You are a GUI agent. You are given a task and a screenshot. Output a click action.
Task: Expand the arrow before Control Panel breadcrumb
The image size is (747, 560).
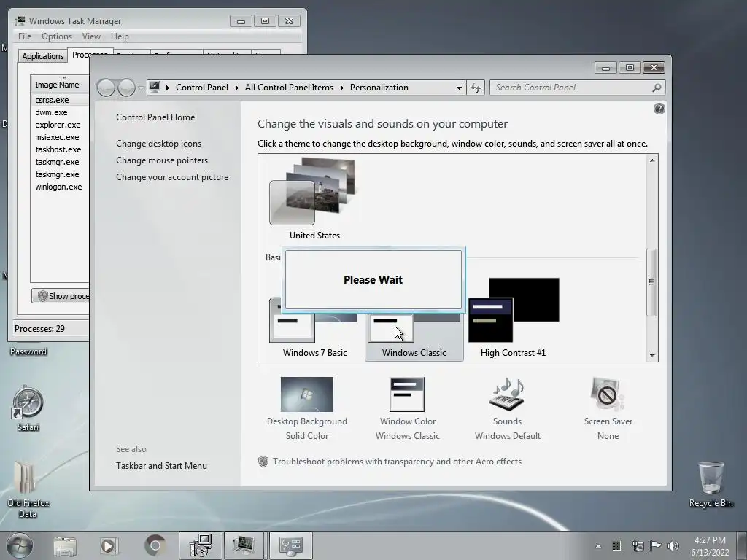click(168, 87)
